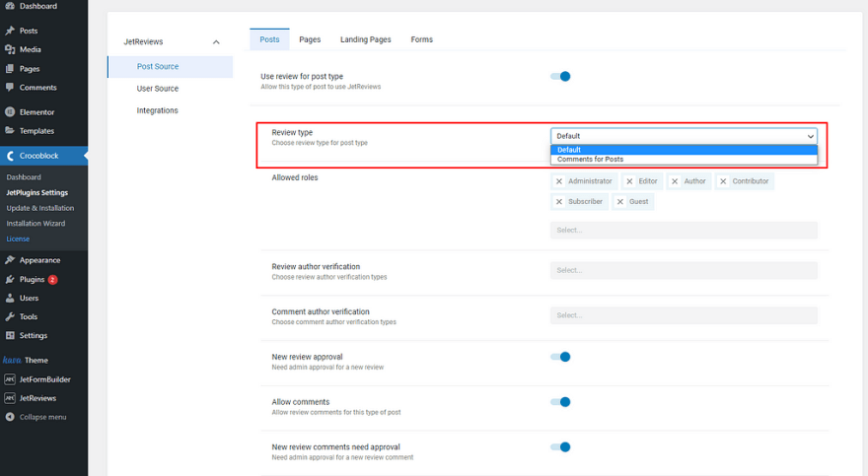Toggle New review approval switch
This screenshot has width=868, height=476.
click(x=560, y=357)
